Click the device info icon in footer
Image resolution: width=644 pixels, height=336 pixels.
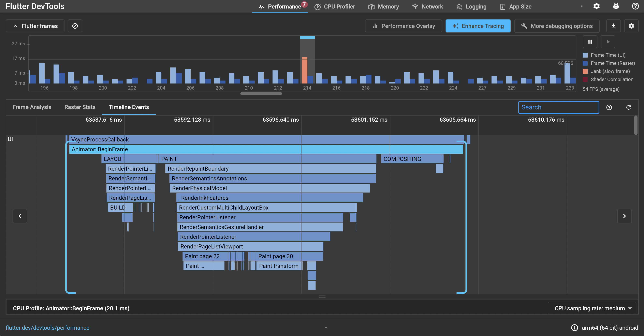coord(574,327)
